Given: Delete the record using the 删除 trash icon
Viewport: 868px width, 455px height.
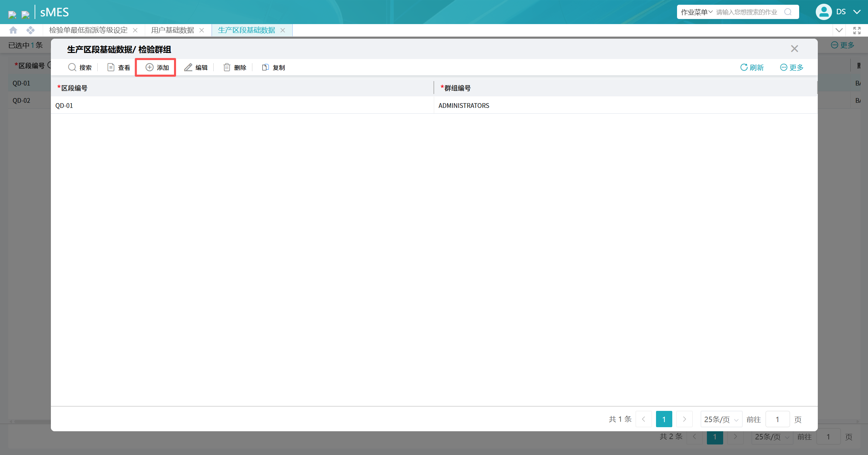Looking at the screenshot, I should click(x=227, y=67).
